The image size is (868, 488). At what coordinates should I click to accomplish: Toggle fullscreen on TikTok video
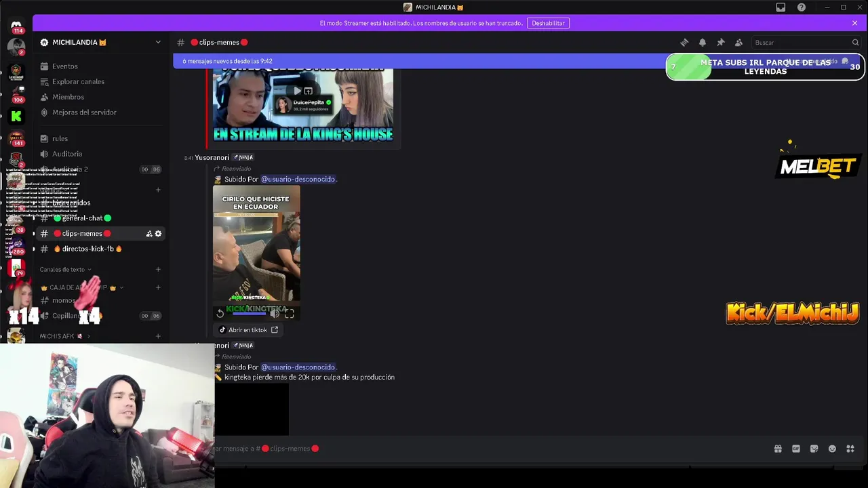[290, 313]
